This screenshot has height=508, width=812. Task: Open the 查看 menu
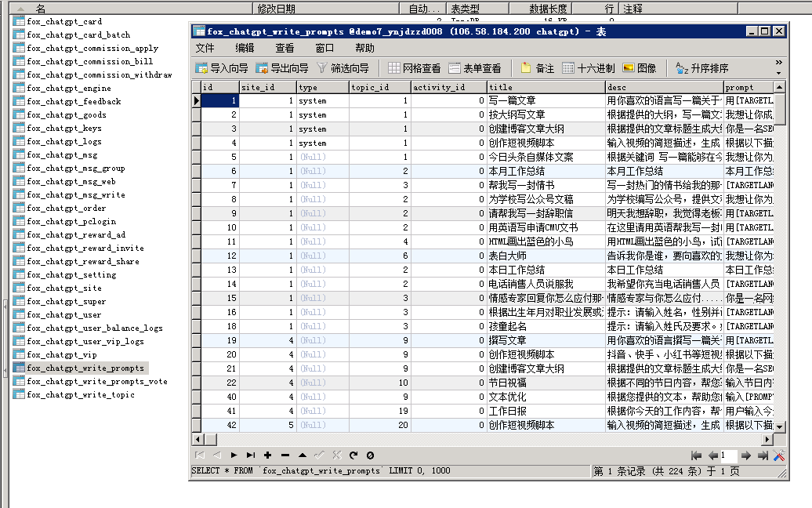pyautogui.click(x=285, y=48)
